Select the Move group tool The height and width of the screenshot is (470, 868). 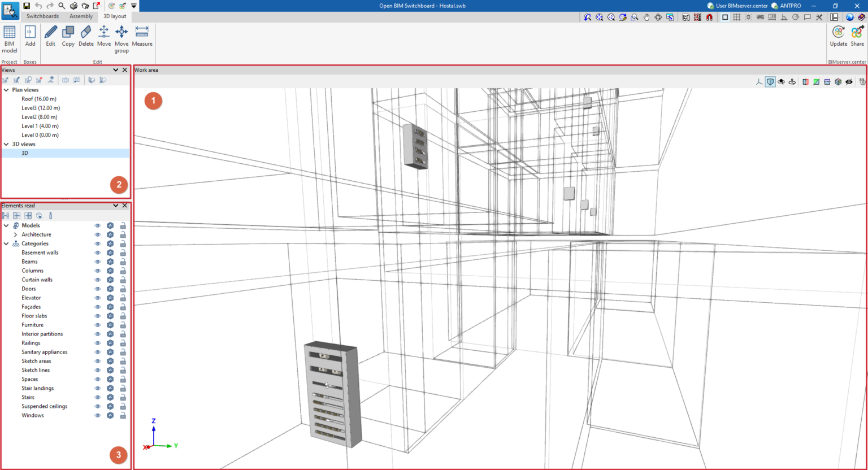[x=121, y=38]
